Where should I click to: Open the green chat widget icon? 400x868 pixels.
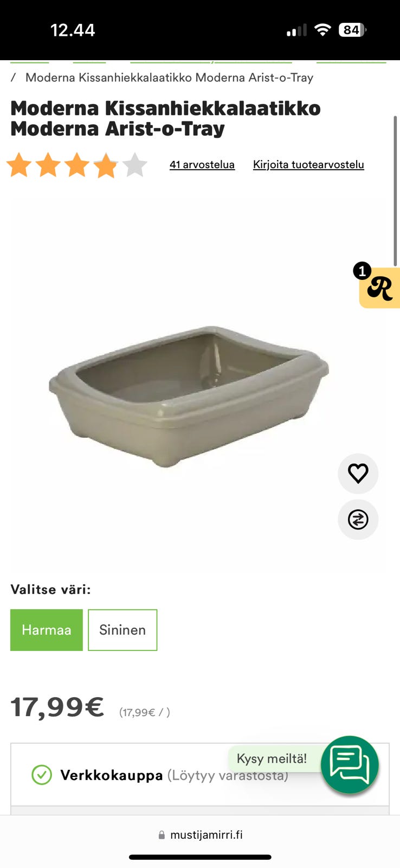350,765
